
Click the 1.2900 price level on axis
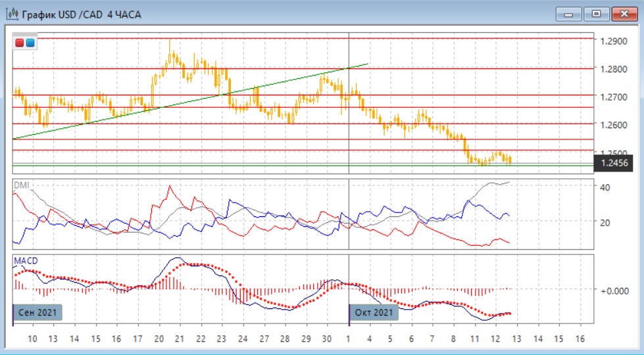(x=613, y=41)
